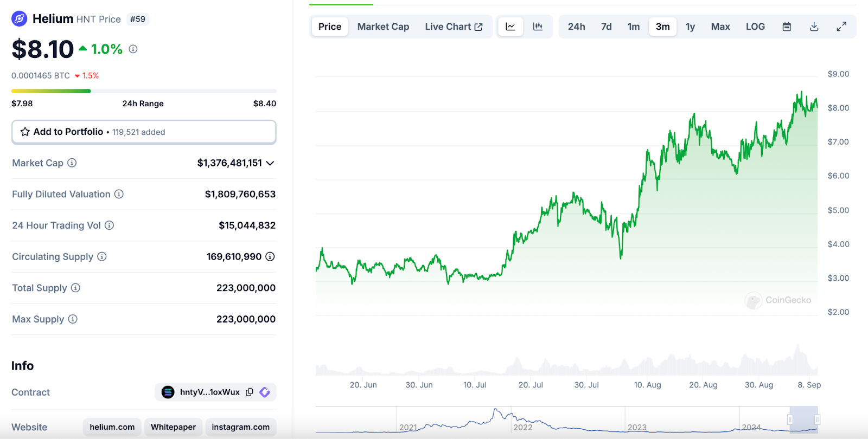Copy contract address icon

coord(250,392)
